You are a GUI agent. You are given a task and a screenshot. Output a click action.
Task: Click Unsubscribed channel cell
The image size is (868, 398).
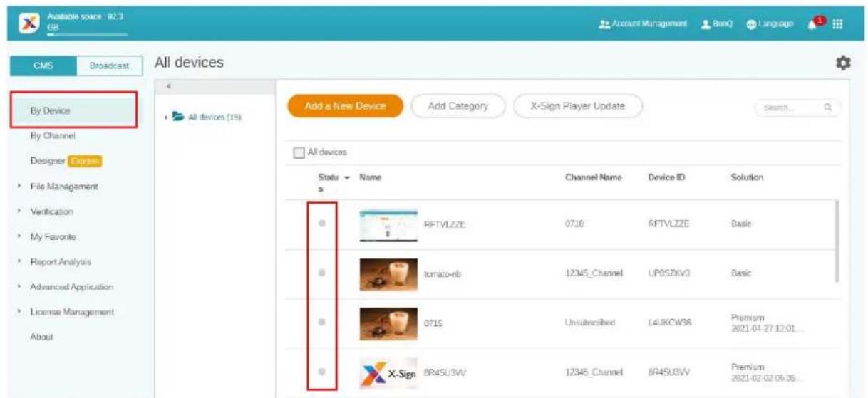pyautogui.click(x=589, y=323)
